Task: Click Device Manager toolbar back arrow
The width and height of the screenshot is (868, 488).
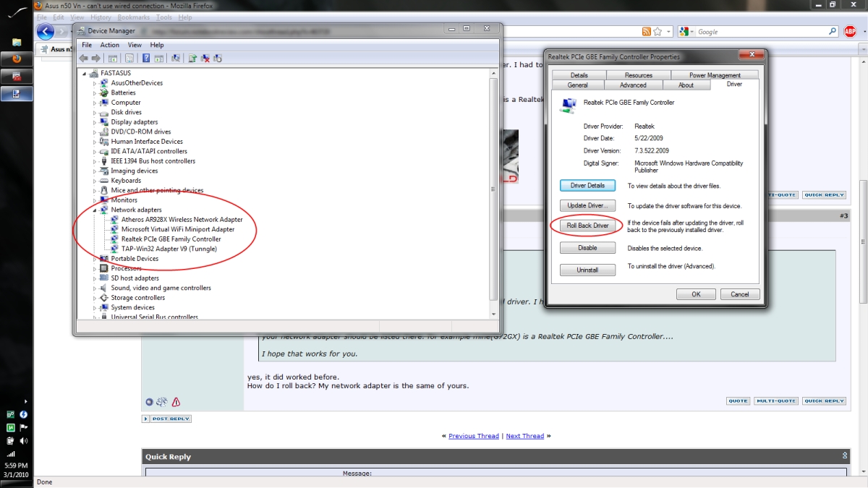Action: coord(83,58)
